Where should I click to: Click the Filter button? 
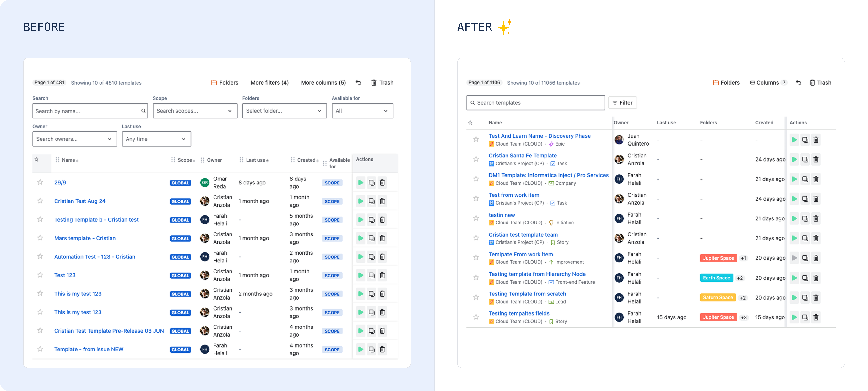point(622,103)
